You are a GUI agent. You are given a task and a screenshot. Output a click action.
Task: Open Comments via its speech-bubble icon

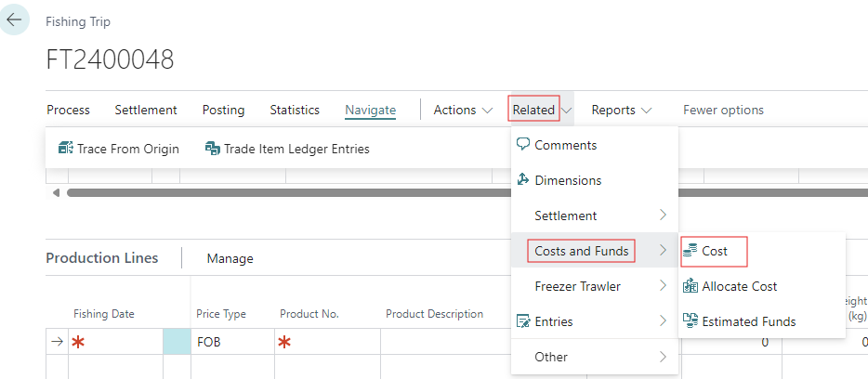pyautogui.click(x=523, y=145)
